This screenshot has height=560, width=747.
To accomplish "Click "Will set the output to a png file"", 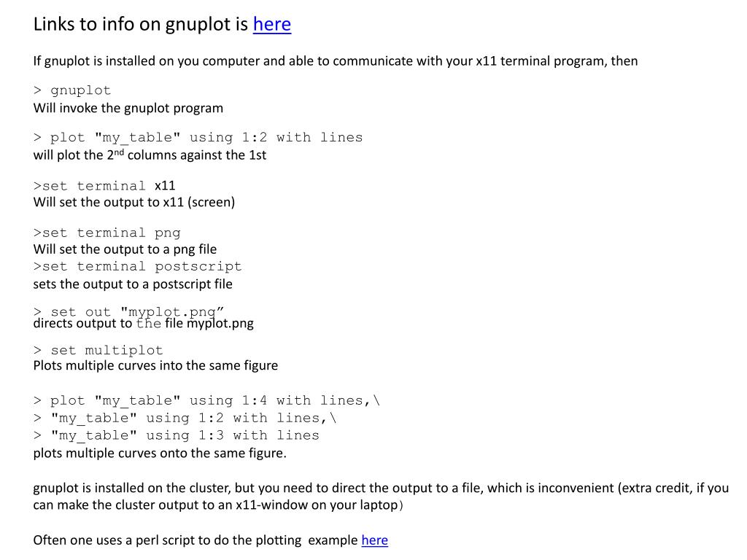I will [x=125, y=249].
